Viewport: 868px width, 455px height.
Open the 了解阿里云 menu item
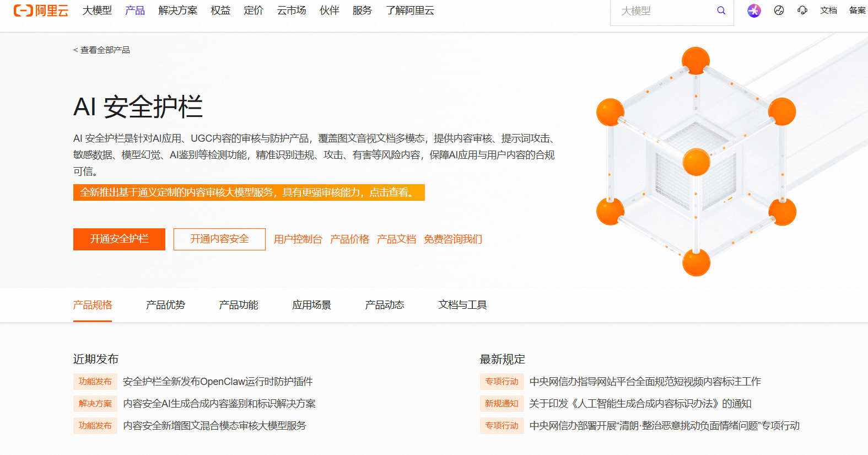pos(410,10)
